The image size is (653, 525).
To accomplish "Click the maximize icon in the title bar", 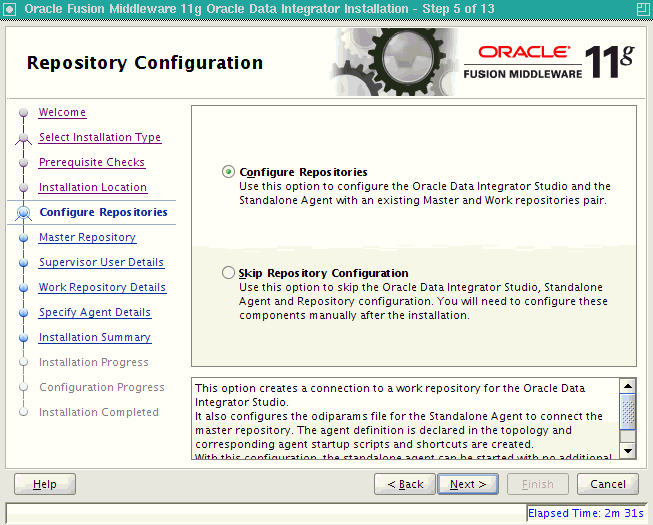I will pyautogui.click(x=643, y=9).
